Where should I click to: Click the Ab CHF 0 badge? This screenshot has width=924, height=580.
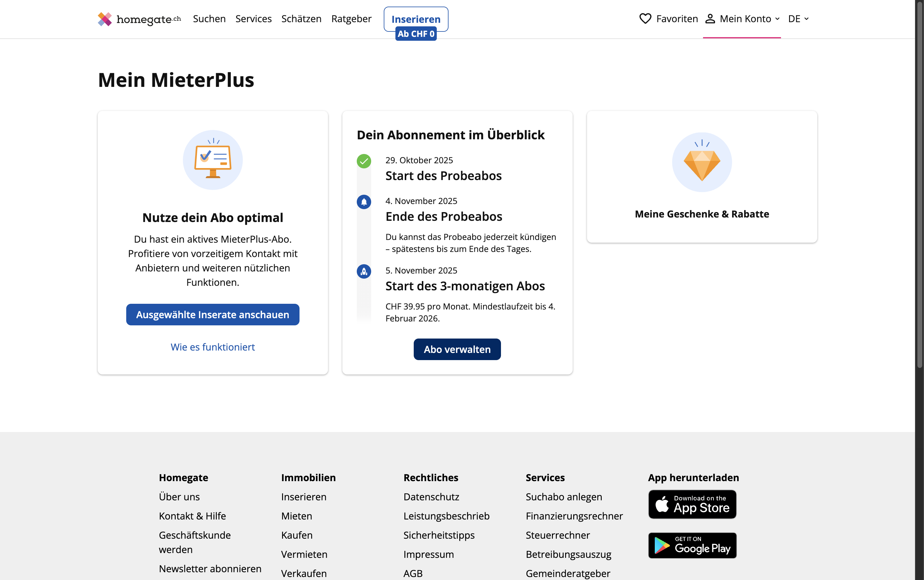pyautogui.click(x=416, y=34)
